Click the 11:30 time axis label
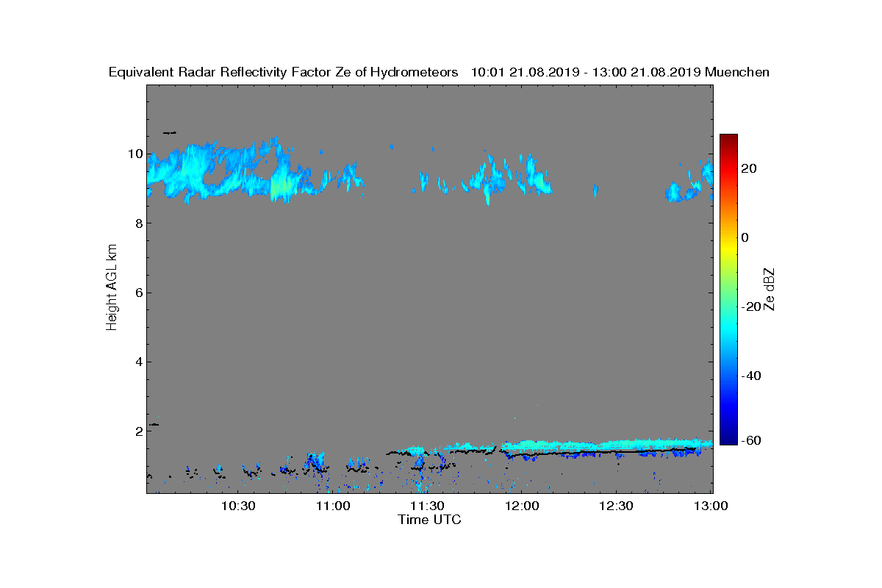The height and width of the screenshot is (588, 882). 427,506
